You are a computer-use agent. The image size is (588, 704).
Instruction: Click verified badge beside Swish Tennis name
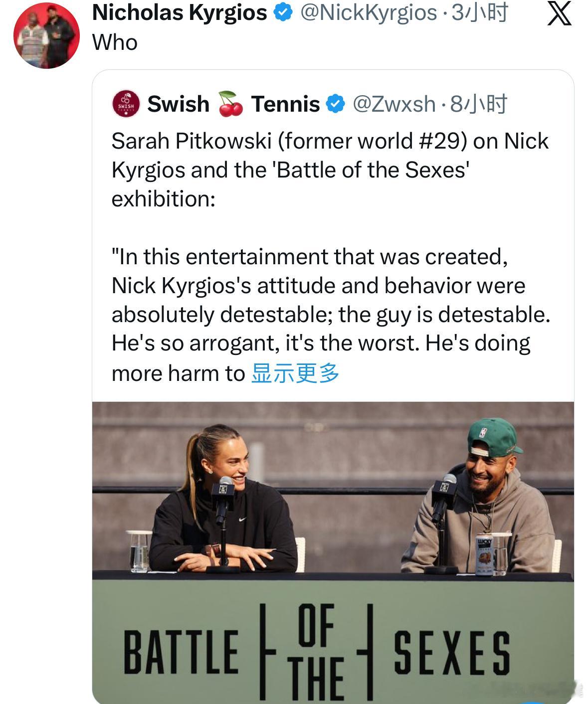click(x=335, y=104)
